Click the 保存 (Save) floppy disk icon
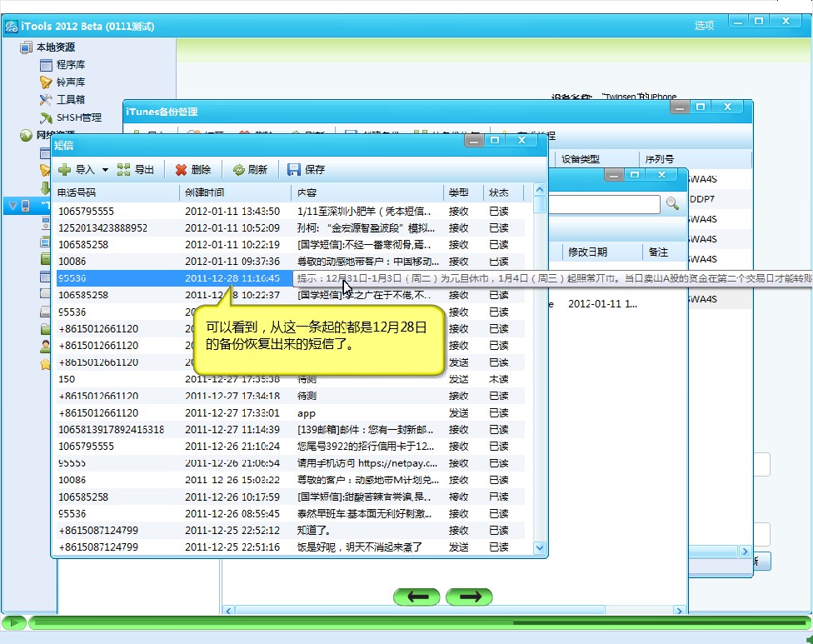The height and width of the screenshot is (644, 813). pyautogui.click(x=294, y=169)
